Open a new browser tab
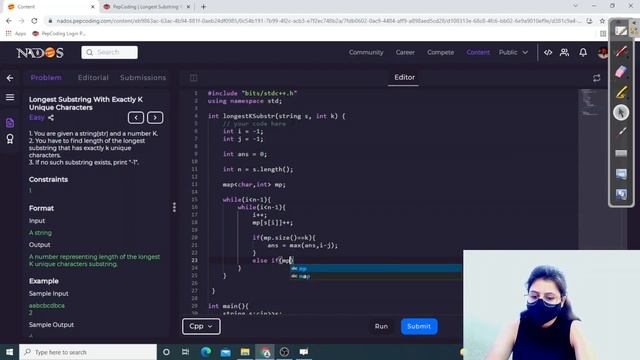The width and height of the screenshot is (640, 360). pos(203,7)
